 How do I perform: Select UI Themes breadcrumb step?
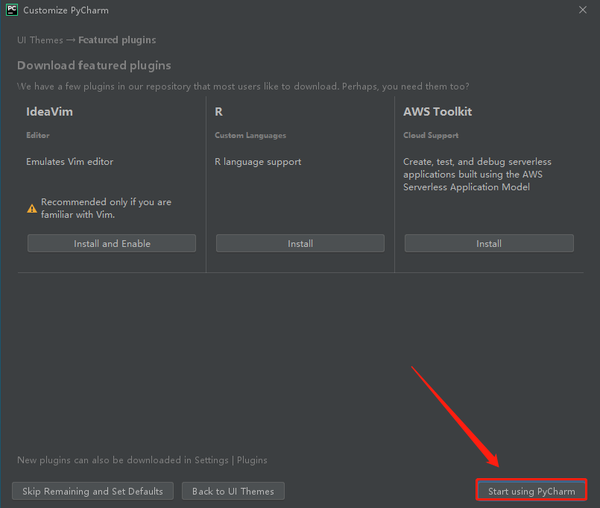pyautogui.click(x=40, y=40)
